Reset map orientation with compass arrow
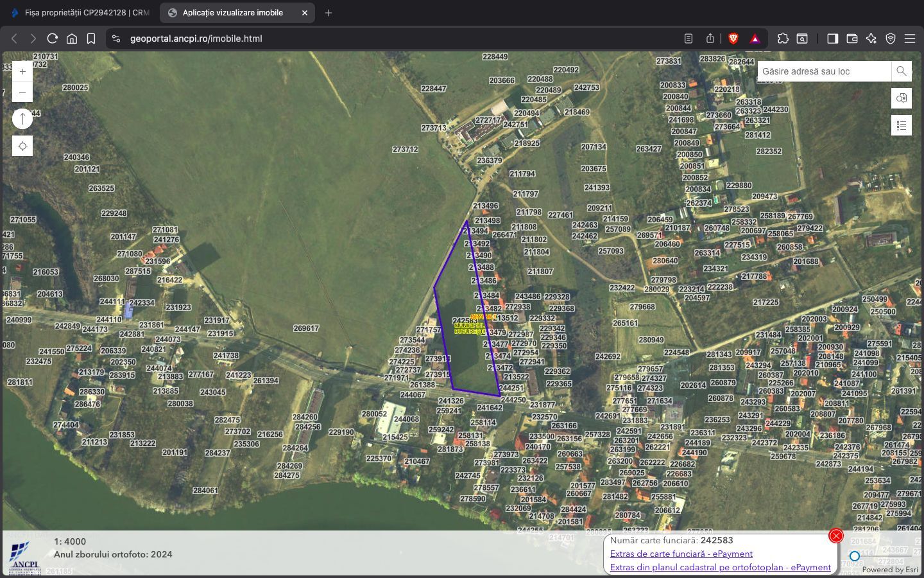Viewport: 924px width, 578px height. point(22,119)
